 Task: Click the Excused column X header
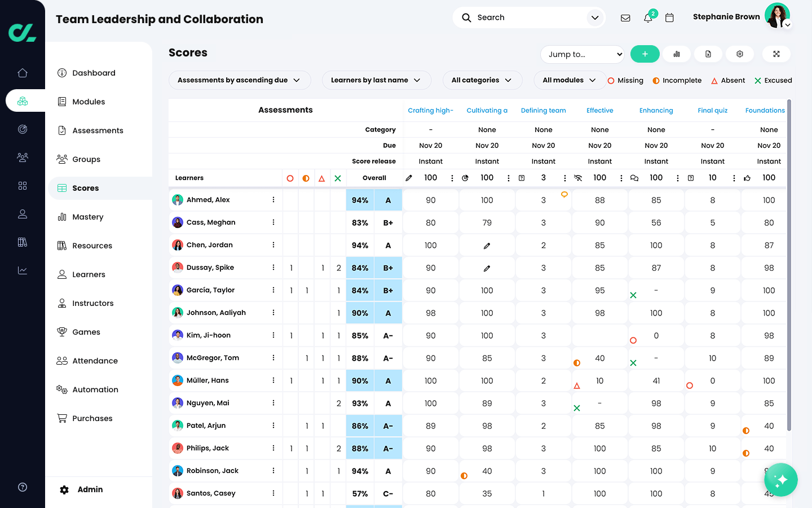(x=338, y=178)
